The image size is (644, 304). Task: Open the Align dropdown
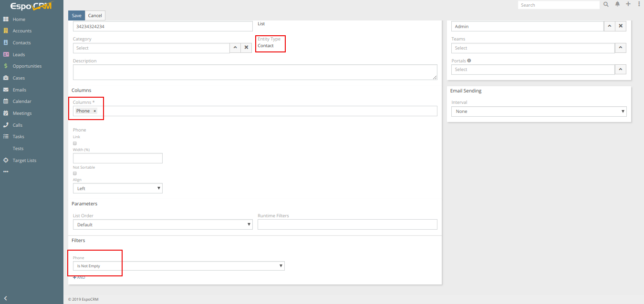[x=117, y=188]
